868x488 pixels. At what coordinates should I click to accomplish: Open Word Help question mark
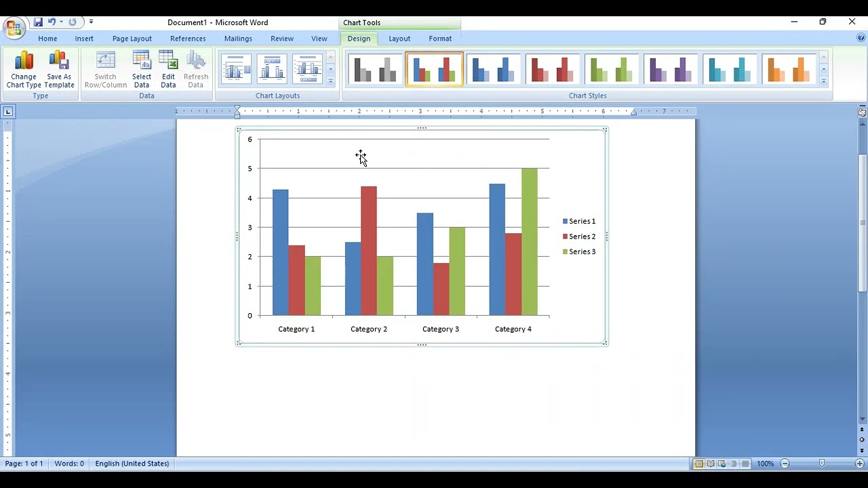coord(861,39)
